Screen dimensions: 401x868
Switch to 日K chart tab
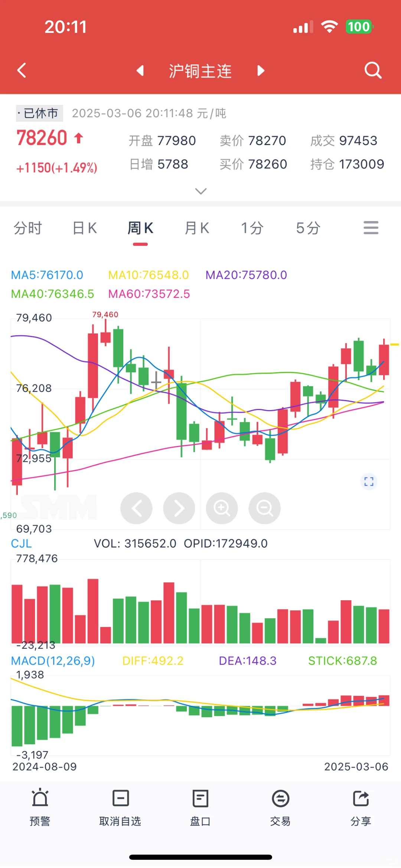(85, 228)
